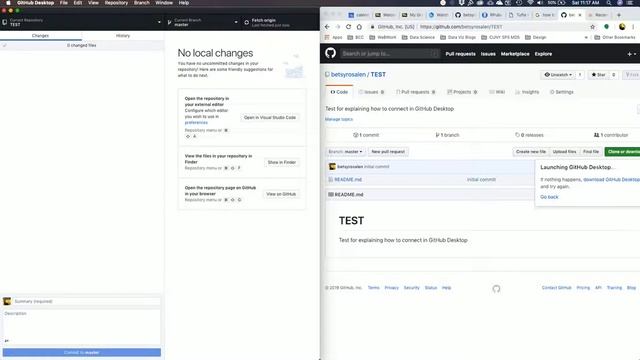Select the Projects repository tab
This screenshot has width=640, height=360.
coord(462,92)
